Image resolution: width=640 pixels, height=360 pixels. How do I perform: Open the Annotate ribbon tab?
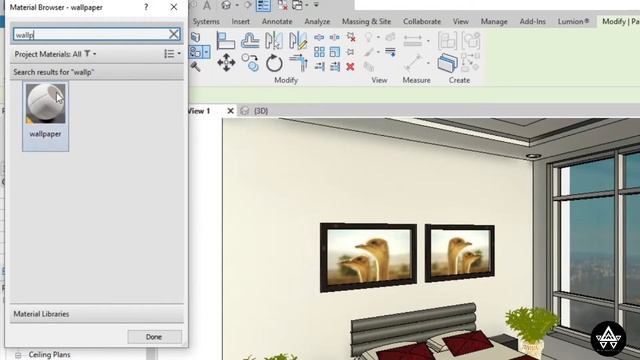[277, 21]
